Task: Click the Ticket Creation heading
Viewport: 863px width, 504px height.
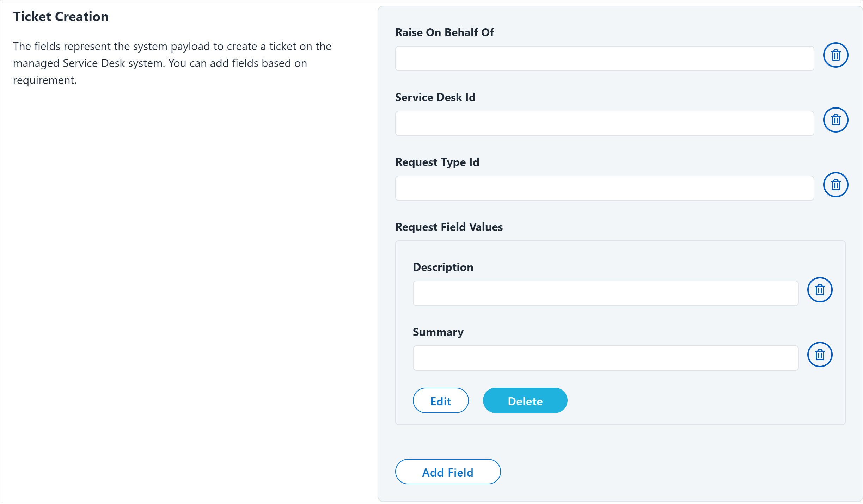Action: [61, 17]
